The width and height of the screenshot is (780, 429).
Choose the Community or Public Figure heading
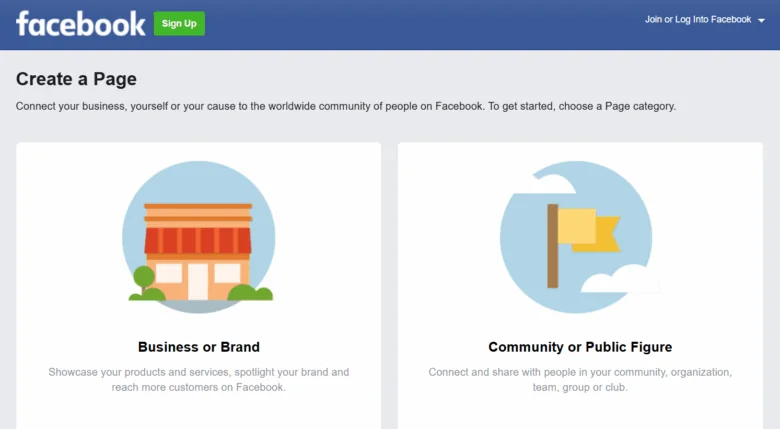(580, 347)
